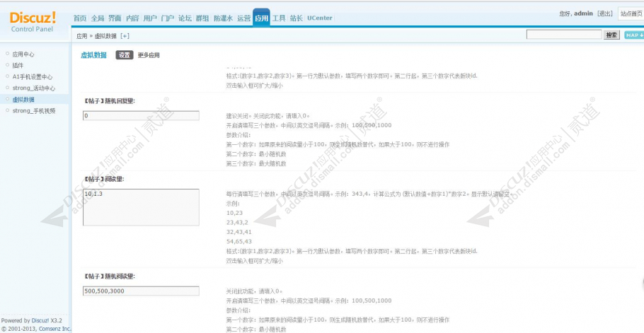This screenshot has width=644, height=333.
Task: Click example line 32,43,41
Action: pos(239,232)
